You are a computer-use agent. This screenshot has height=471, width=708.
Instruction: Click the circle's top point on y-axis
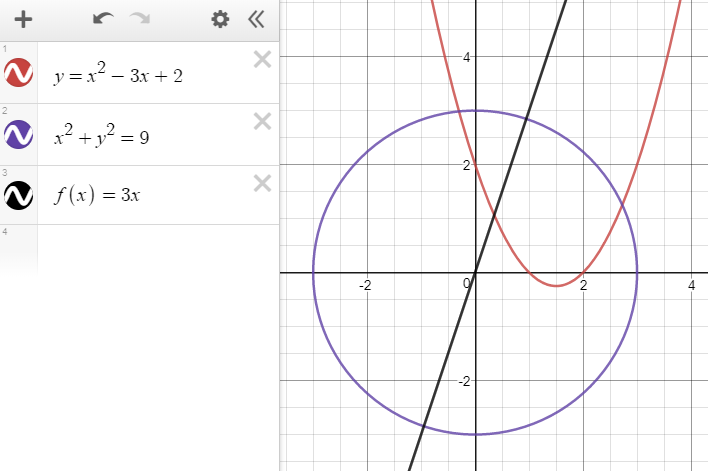[475, 111]
